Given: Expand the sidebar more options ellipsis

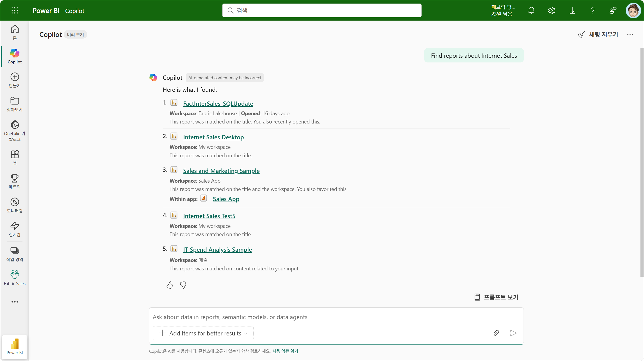Looking at the screenshot, I should [x=14, y=302].
